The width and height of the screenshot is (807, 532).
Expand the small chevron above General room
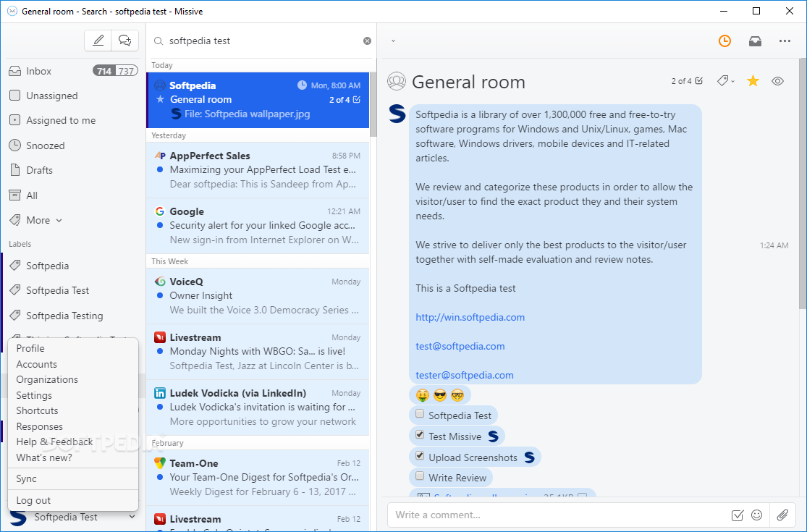pyautogui.click(x=393, y=41)
